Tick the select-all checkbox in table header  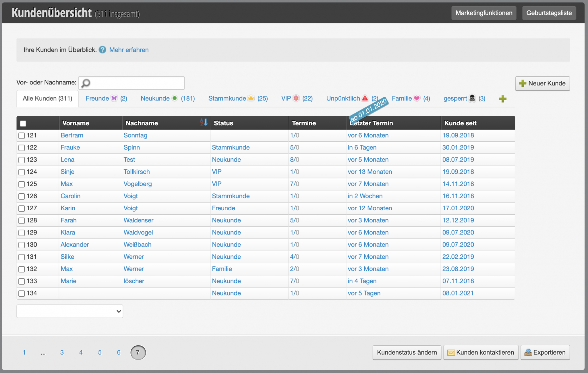pos(23,124)
